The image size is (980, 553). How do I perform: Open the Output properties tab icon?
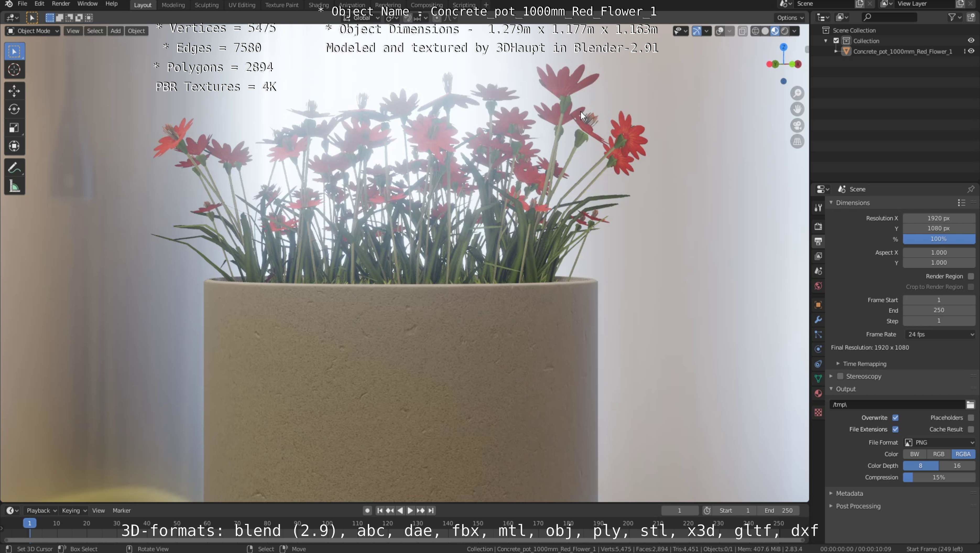tap(818, 241)
